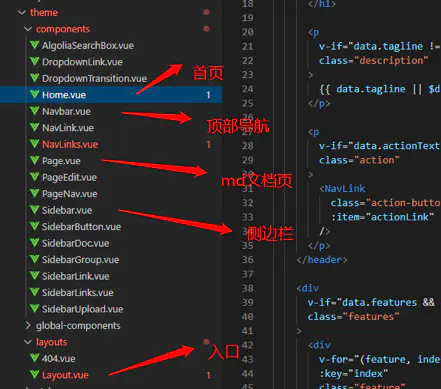Click the Vue icon beside SidebarLinks.vue
Viewport: 441px width, 389px height.
tap(34, 292)
